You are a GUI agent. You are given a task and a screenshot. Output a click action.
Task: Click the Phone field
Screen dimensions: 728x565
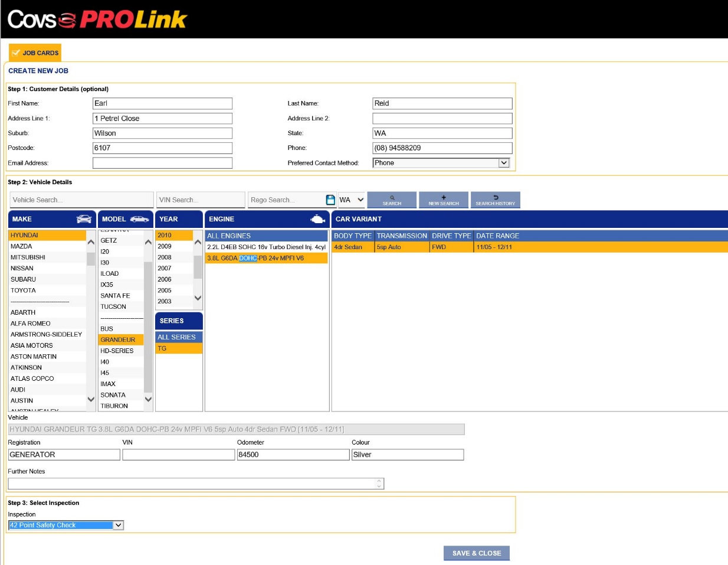coord(442,148)
